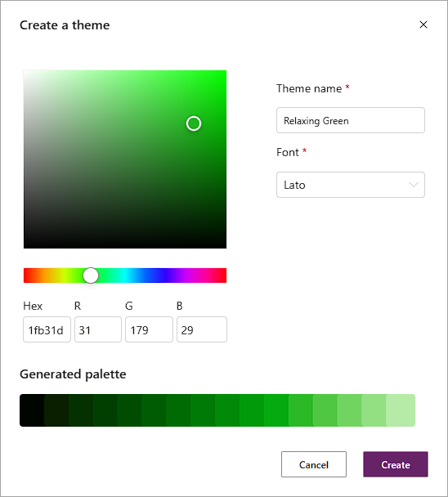This screenshot has width=448, height=497.
Task: Click the black swatch in generated palette
Action: point(32,410)
